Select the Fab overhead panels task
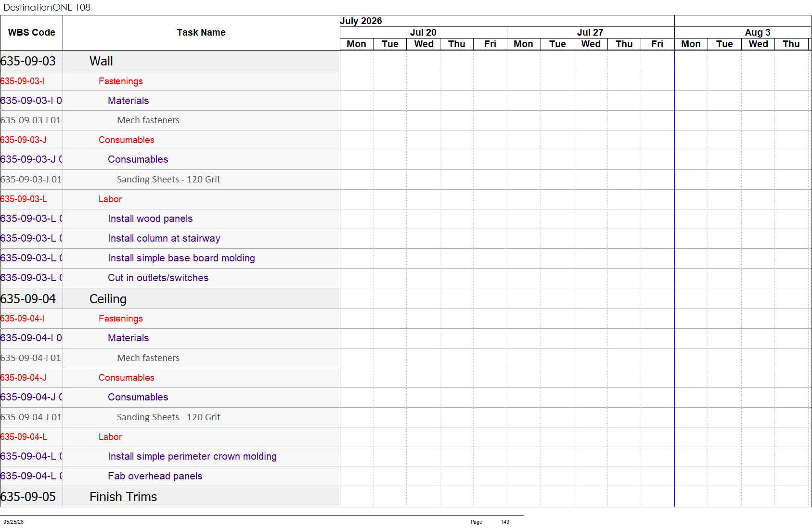 tap(155, 476)
